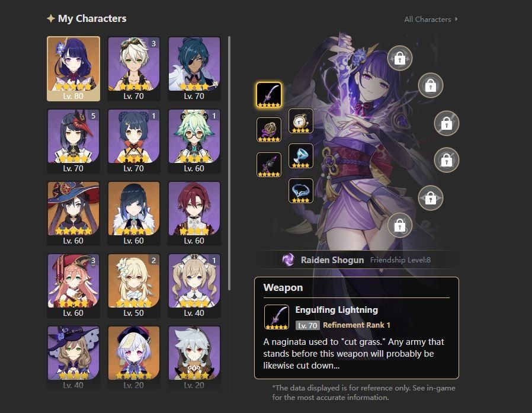Select the Lumine Lv. 50 character card
Viewport: 532px width, 413px height.
click(134, 286)
